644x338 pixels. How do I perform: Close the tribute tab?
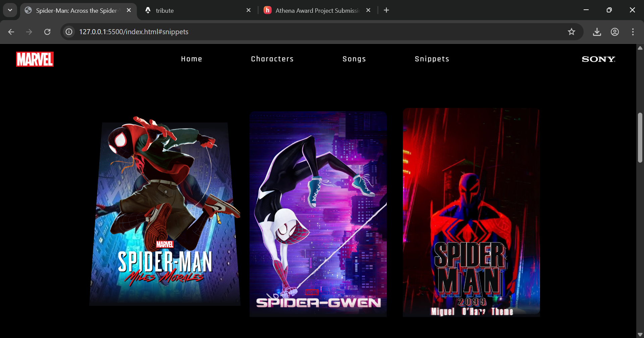click(249, 10)
